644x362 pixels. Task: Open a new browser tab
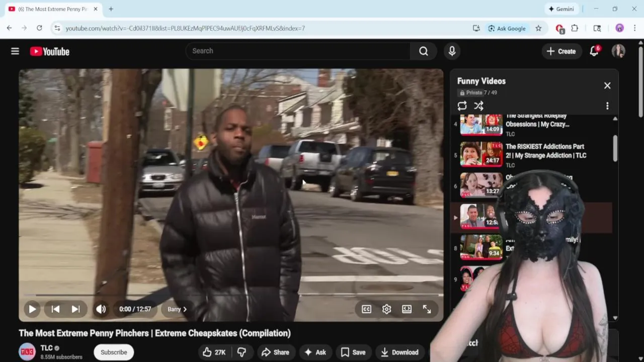coord(111,9)
